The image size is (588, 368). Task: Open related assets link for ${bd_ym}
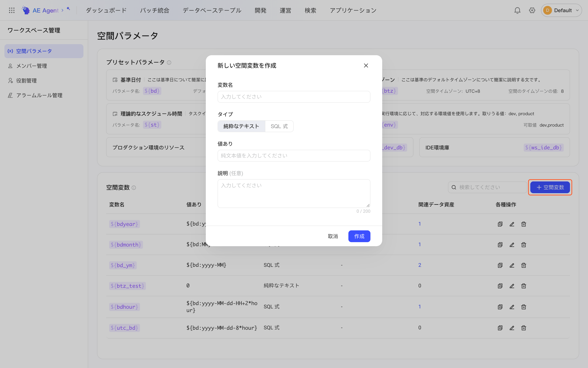click(420, 265)
